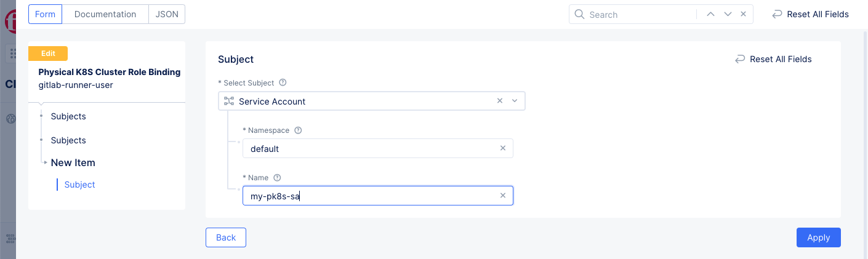This screenshot has width=868, height=259.
Task: Go to previous search result arrow
Action: 710,14
